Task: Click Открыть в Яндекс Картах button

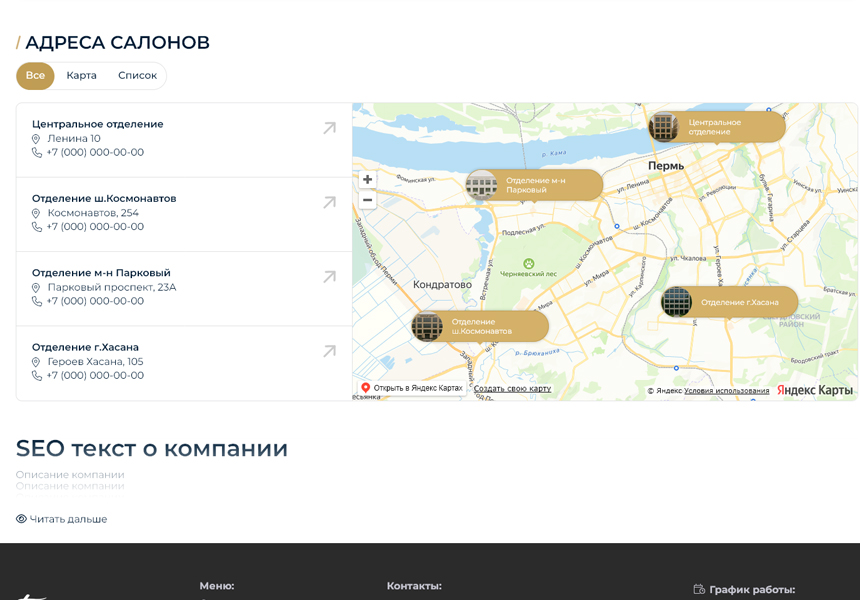Action: click(411, 388)
